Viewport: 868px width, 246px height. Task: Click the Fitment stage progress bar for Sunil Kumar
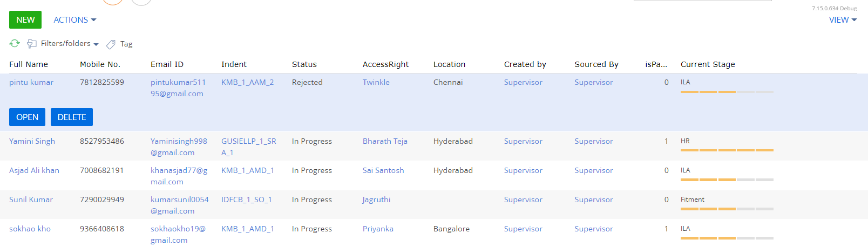coord(727,209)
